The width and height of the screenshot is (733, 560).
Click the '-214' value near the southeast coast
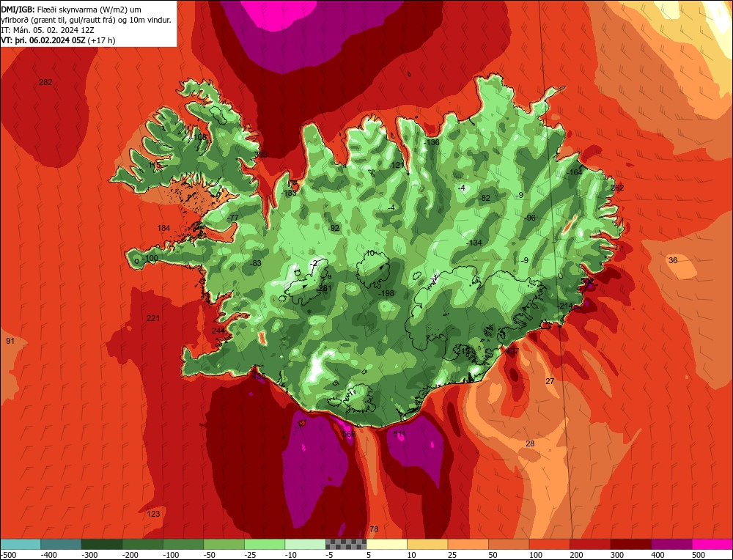tap(565, 306)
